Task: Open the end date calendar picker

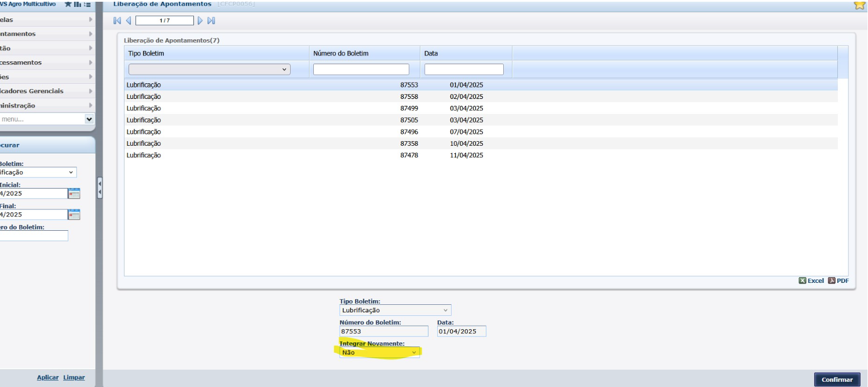Action: [74, 215]
